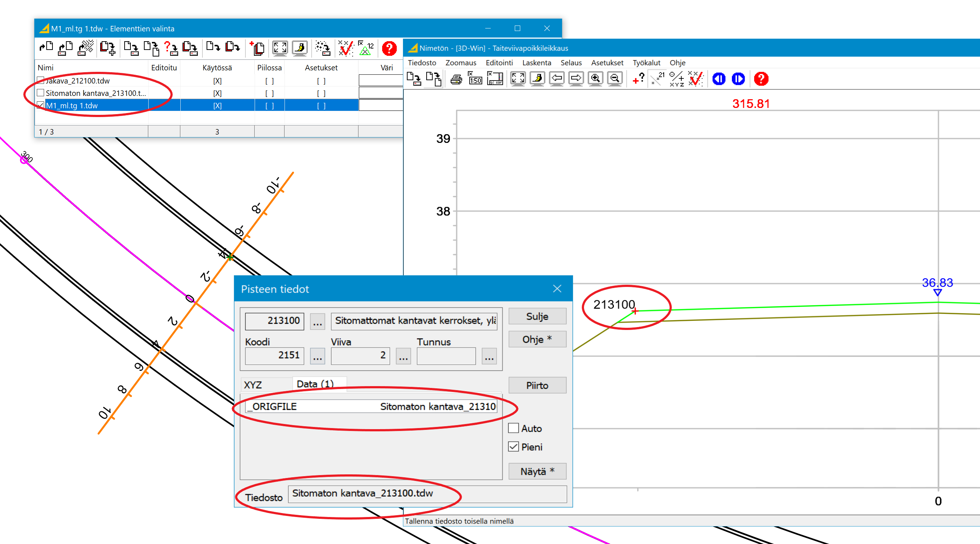Go to the previous cross-section with blue arrow

tap(719, 79)
